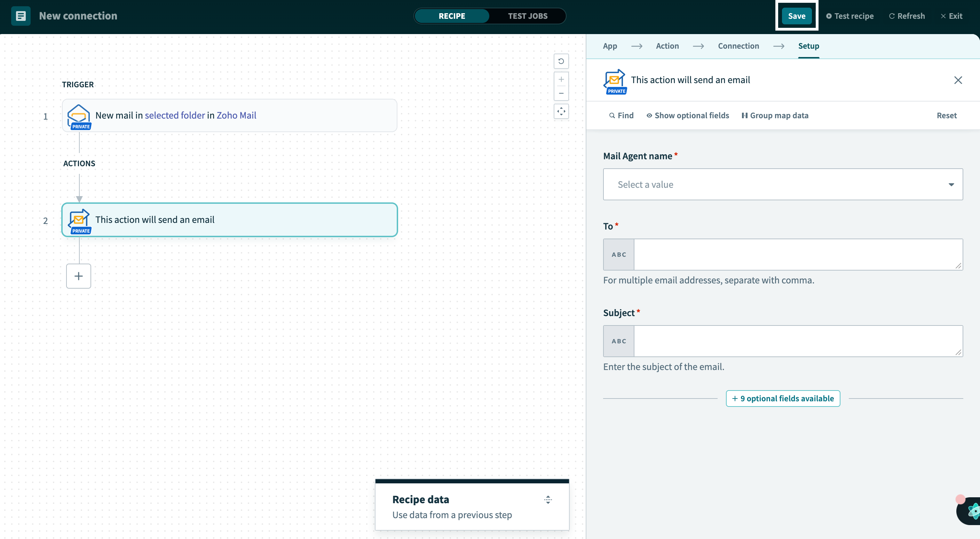Toggle Group map data view
The image size is (980, 539).
click(x=775, y=115)
